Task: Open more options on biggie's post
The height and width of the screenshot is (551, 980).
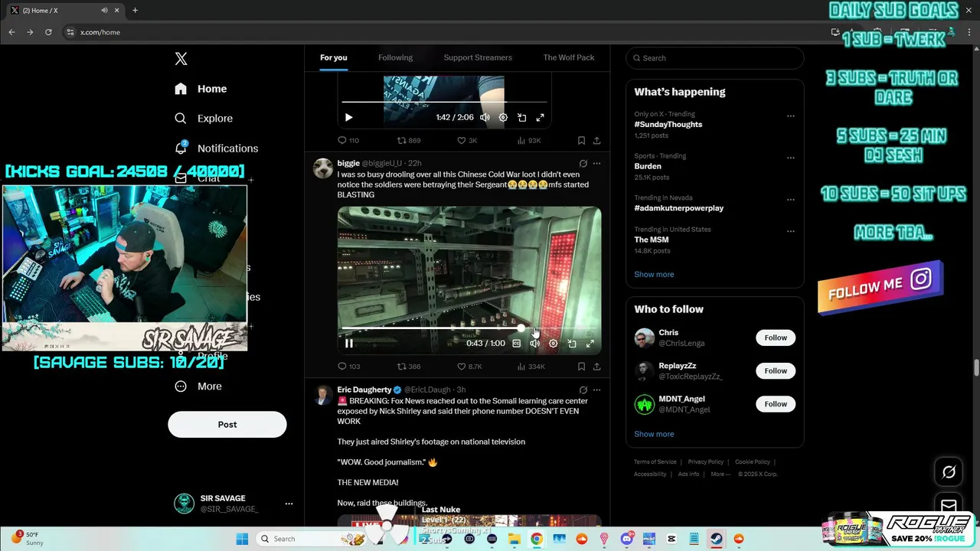Action: (596, 164)
